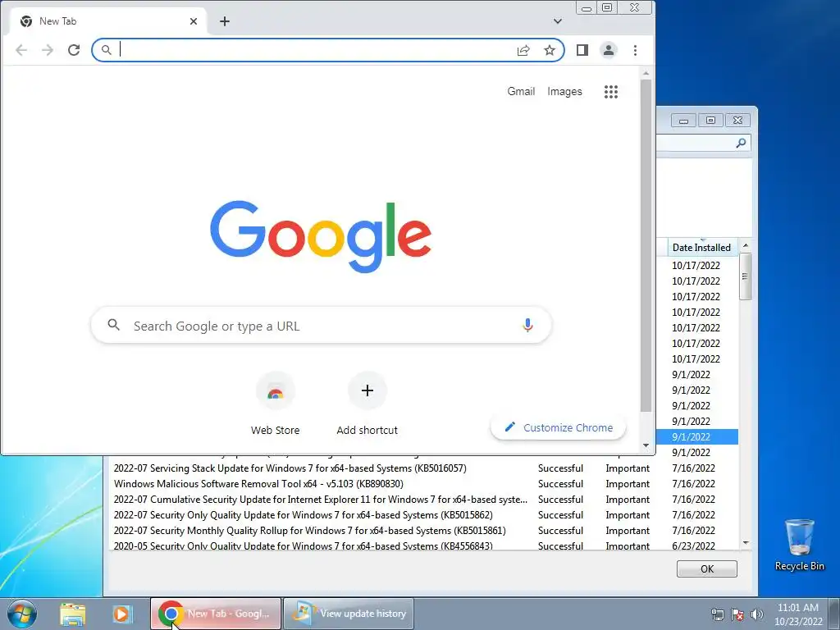
Task: Click Successful status in the KB5016057 row
Action: (560, 468)
